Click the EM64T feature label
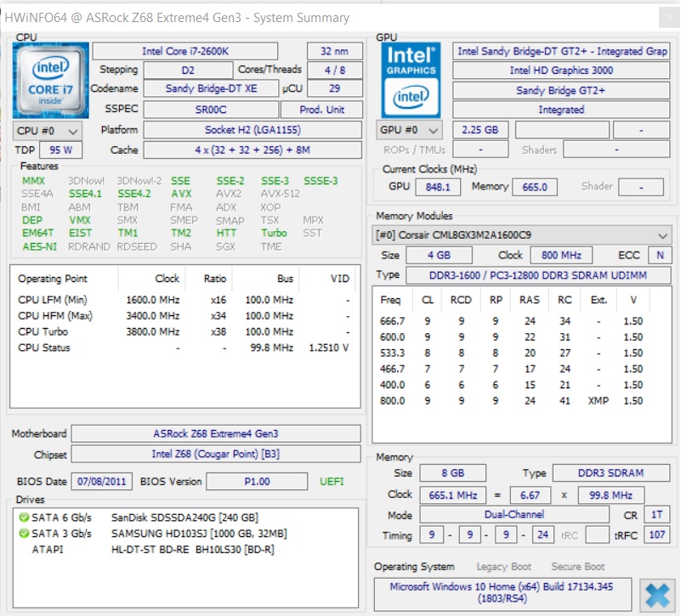 coord(37,233)
